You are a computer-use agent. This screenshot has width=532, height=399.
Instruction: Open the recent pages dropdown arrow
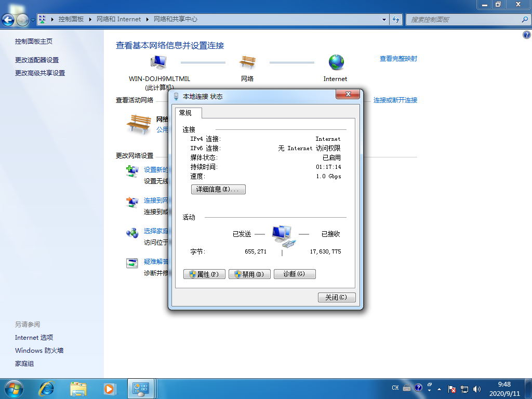point(33,20)
